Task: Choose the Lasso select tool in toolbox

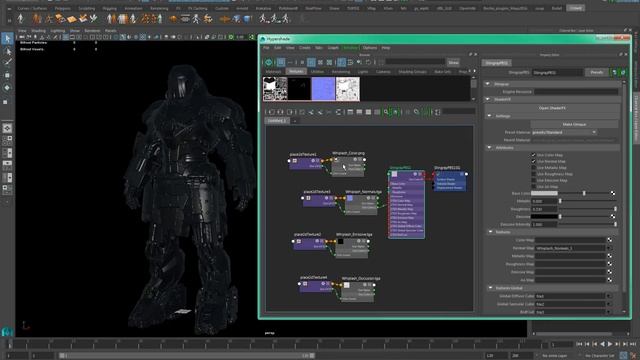Action: [x=7, y=51]
